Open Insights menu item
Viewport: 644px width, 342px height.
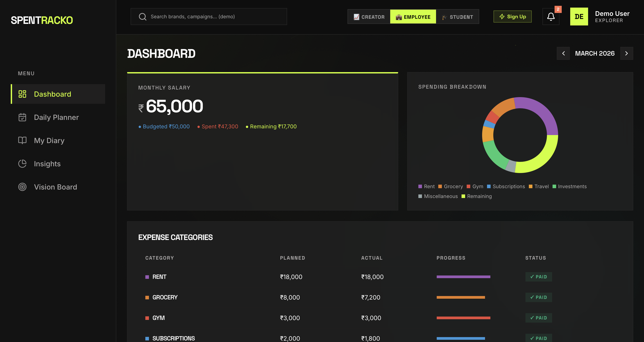[47, 163]
